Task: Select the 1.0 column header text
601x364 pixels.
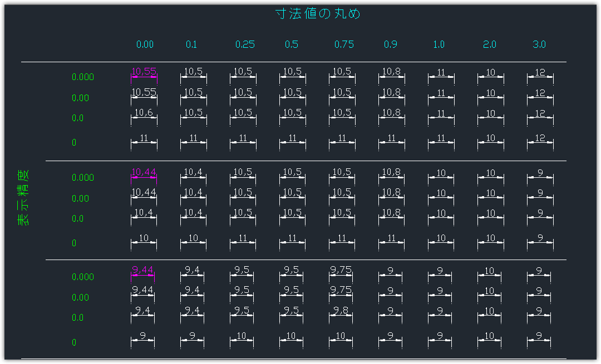Action: click(x=439, y=44)
